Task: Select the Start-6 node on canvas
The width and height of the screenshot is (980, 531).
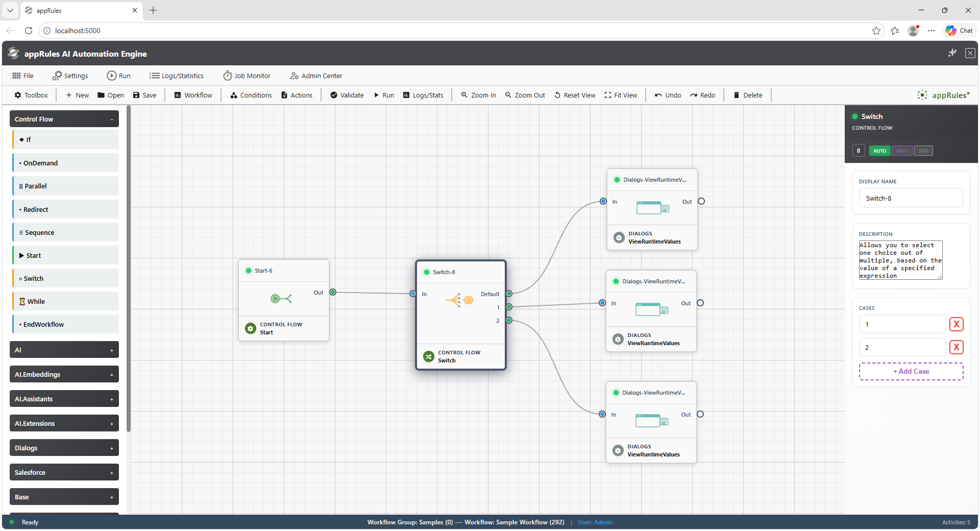Action: click(284, 300)
